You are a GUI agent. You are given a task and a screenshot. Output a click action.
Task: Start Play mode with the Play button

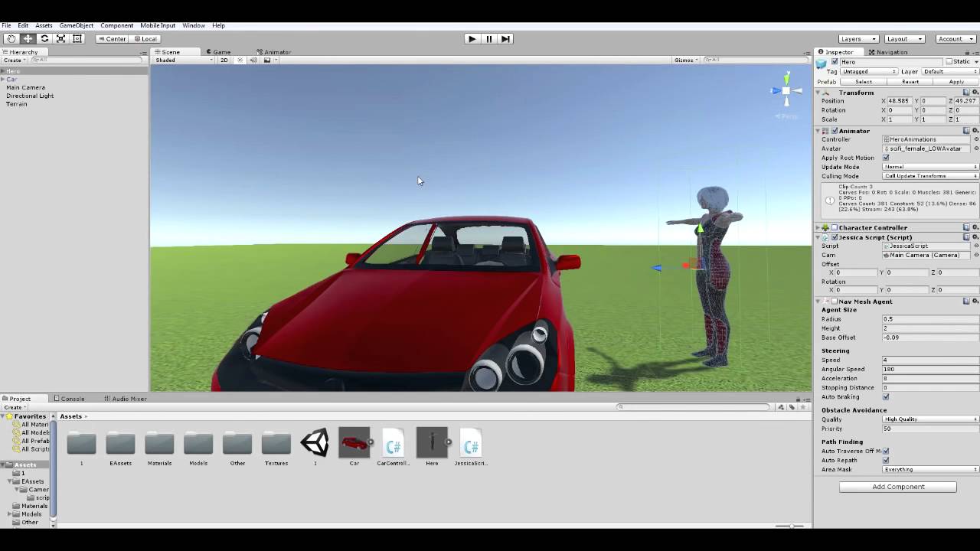click(472, 39)
